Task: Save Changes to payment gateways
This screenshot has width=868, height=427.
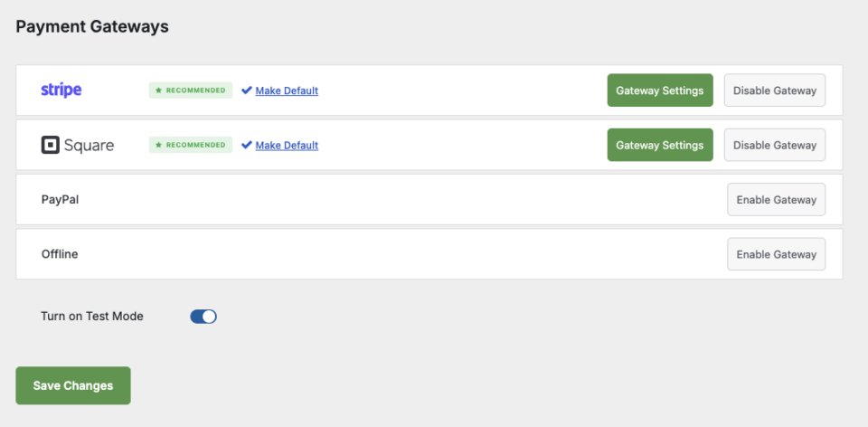Action: [73, 385]
